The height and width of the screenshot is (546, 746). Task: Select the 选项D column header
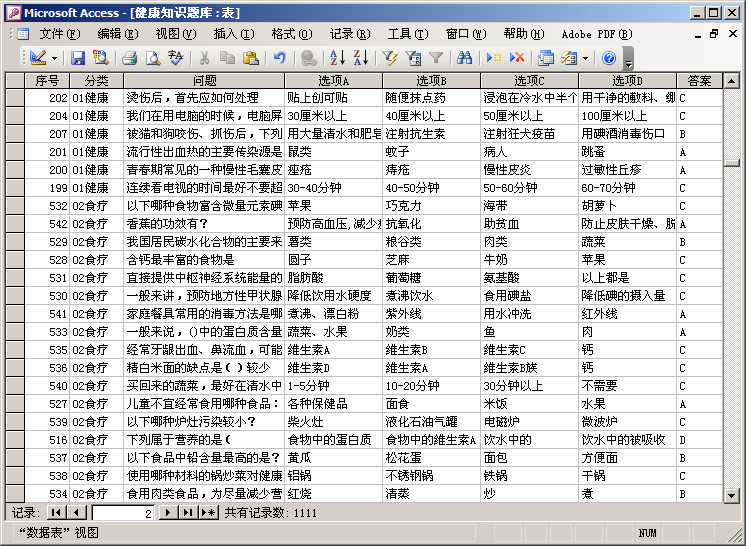[x=628, y=80]
